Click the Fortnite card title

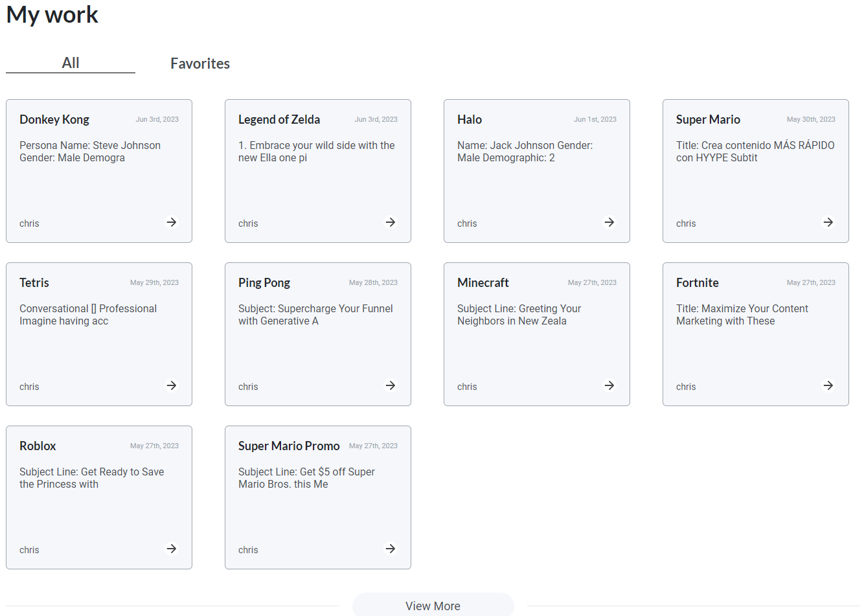[x=698, y=282]
